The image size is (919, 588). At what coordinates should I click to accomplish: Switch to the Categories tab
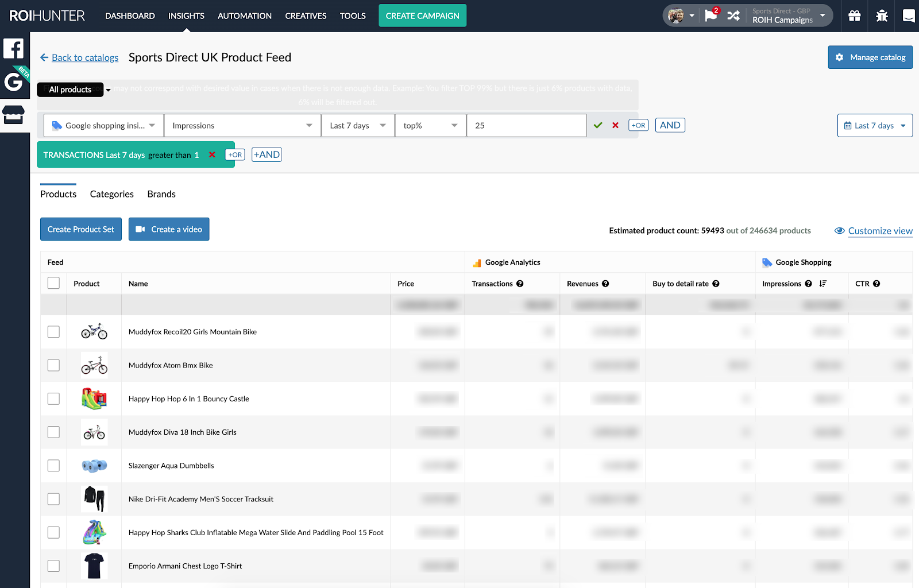point(111,194)
